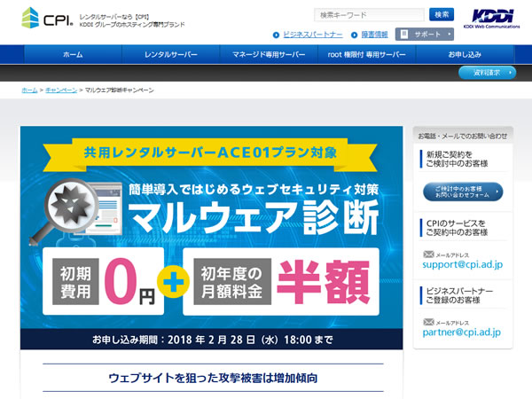Click the ビジネスパートナーご登録のお客様 heading
Image resolution: width=532 pixels, height=399 pixels.
click(x=459, y=296)
